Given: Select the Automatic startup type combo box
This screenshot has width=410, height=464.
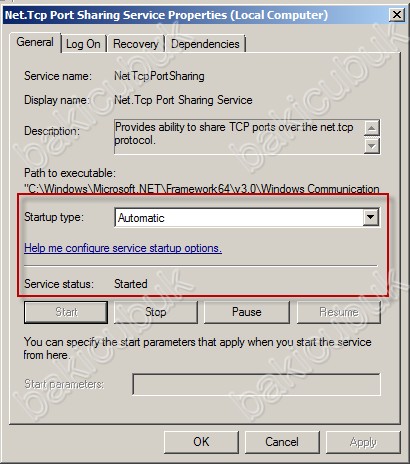Looking at the screenshot, I should [x=247, y=217].
